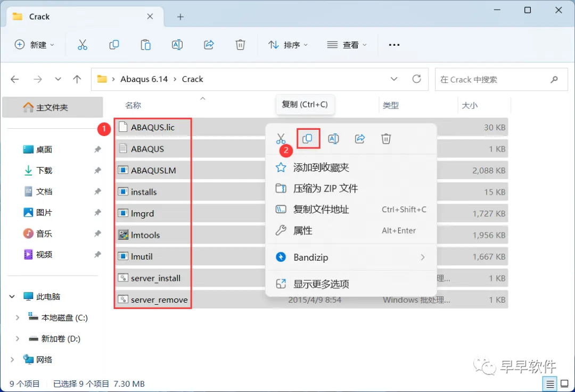
Task: Click the Rename icon in the top toolbar
Action: coord(177,45)
